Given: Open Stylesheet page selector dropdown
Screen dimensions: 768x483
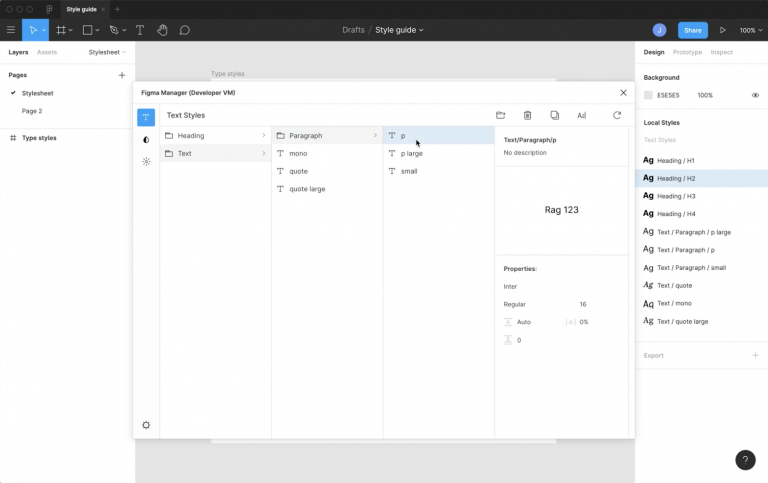Looking at the screenshot, I should [x=107, y=52].
